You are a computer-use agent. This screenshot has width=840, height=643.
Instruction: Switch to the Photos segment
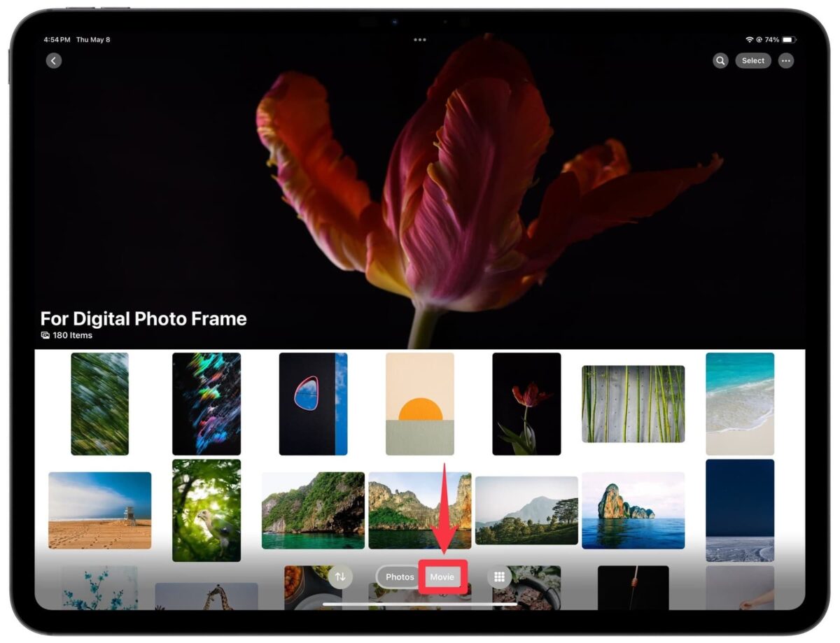400,577
